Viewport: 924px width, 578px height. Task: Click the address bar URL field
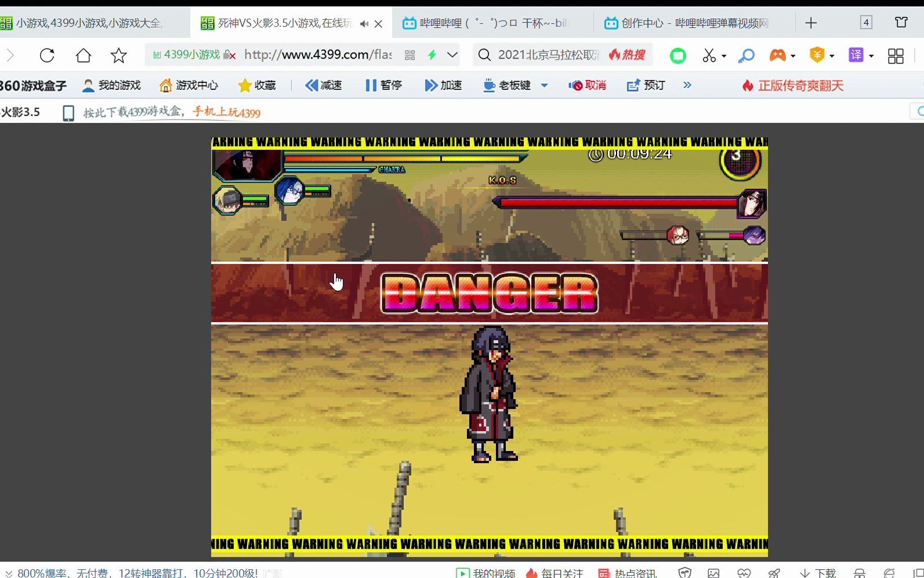318,55
